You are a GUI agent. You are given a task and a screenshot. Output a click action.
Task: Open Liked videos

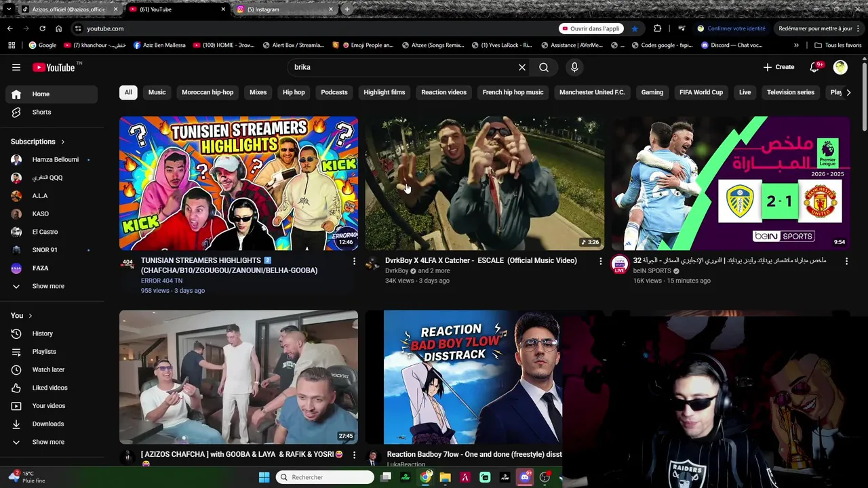click(52, 388)
